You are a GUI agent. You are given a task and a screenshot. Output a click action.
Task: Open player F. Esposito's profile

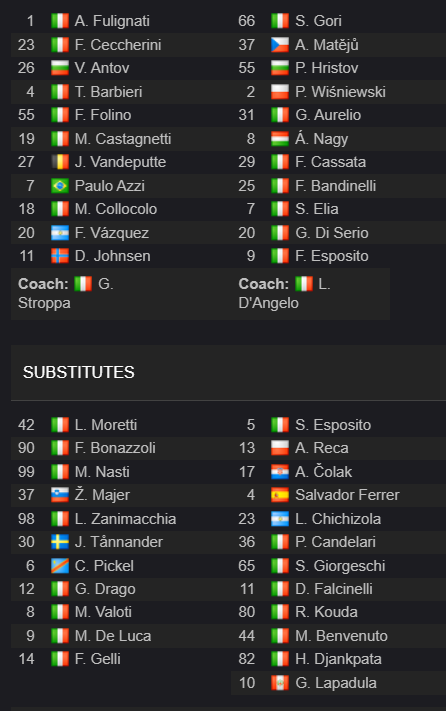pos(331,256)
